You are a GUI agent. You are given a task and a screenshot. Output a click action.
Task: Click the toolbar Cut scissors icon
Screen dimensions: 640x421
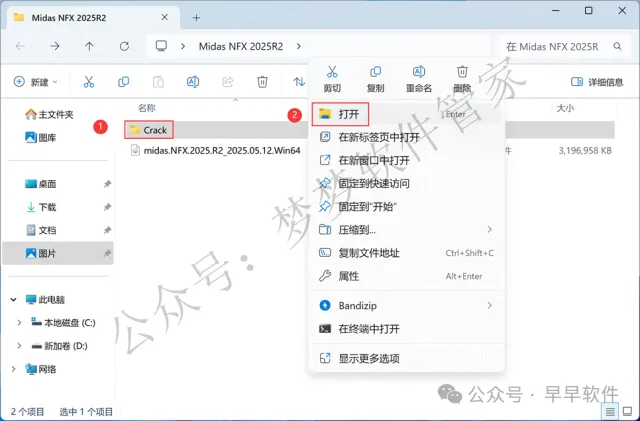pyautogui.click(x=89, y=82)
